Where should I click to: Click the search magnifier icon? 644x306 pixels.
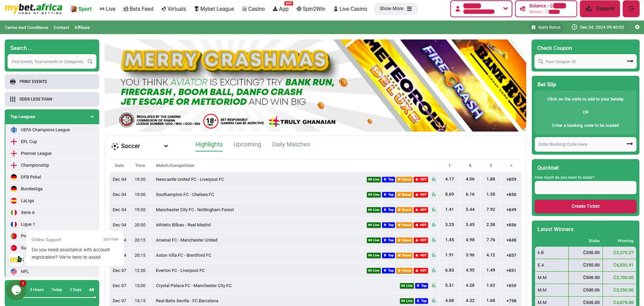pyautogui.click(x=91, y=61)
